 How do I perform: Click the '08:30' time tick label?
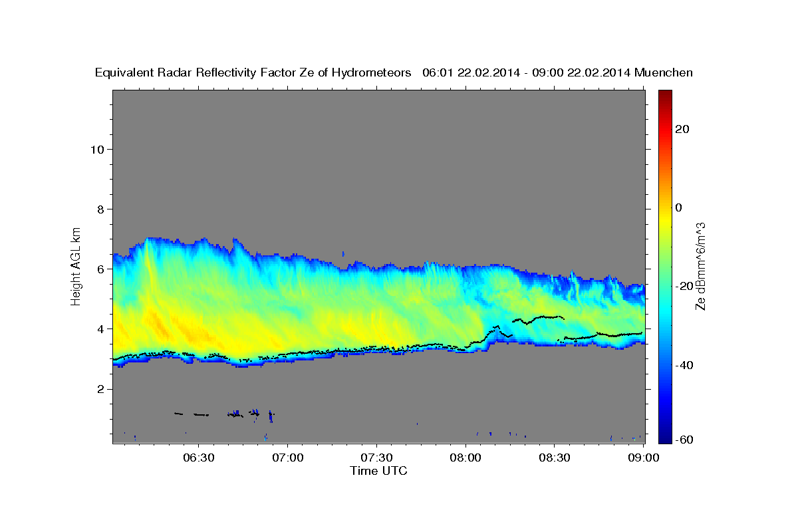(x=555, y=458)
